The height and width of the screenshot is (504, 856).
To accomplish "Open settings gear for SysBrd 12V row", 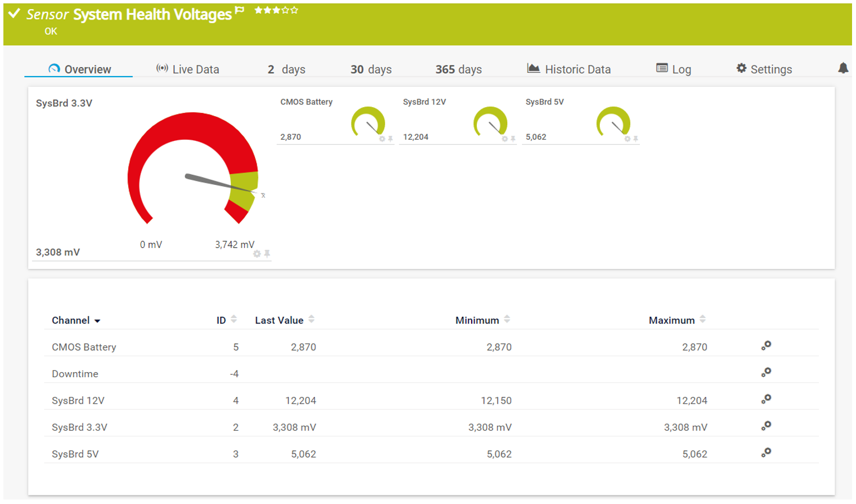I will click(766, 400).
